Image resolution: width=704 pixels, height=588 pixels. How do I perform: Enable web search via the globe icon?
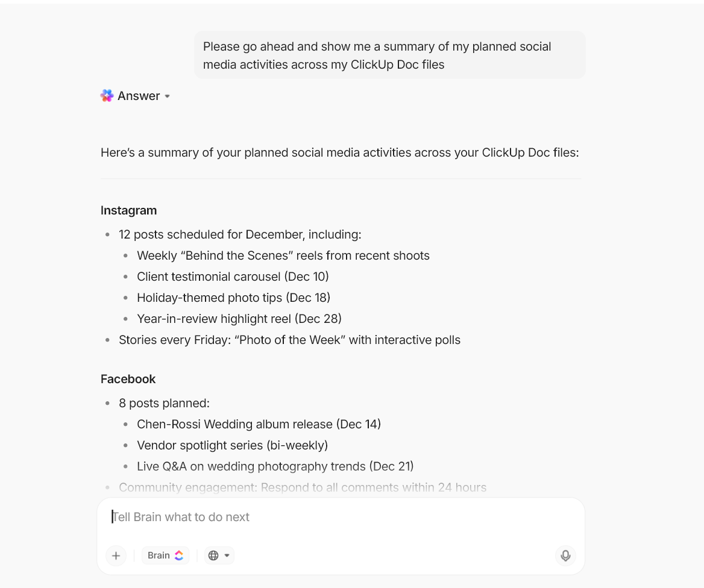[215, 555]
